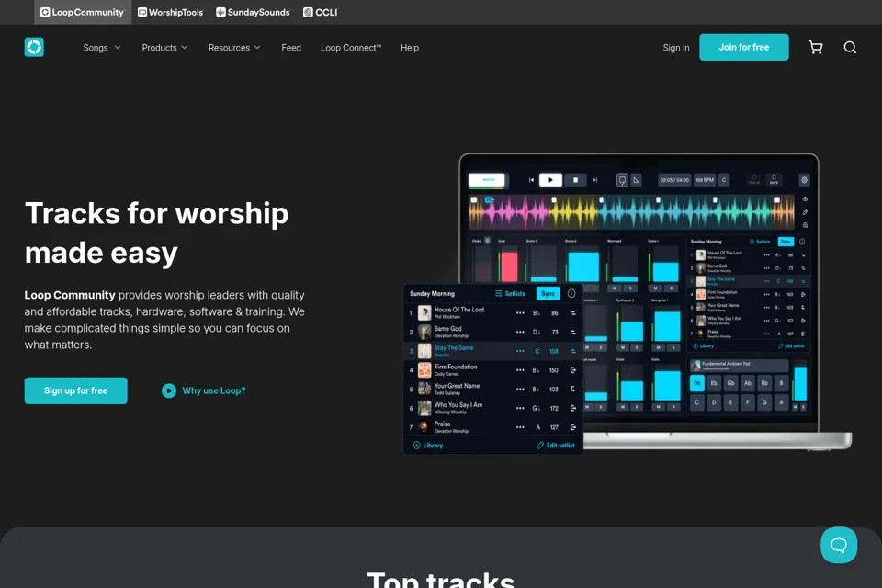Image resolution: width=882 pixels, height=588 pixels.
Task: Open the shopping cart
Action: point(816,47)
